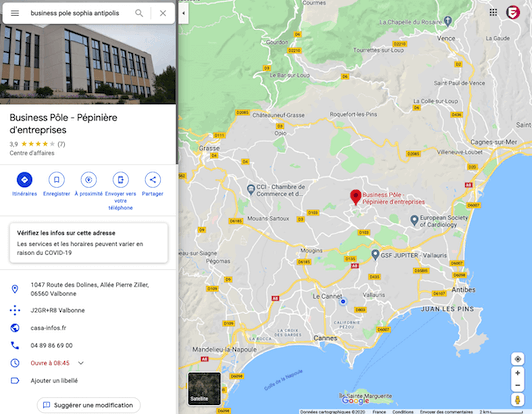Open the casa-infos.fr website link
The image size is (532, 414).
click(49, 328)
